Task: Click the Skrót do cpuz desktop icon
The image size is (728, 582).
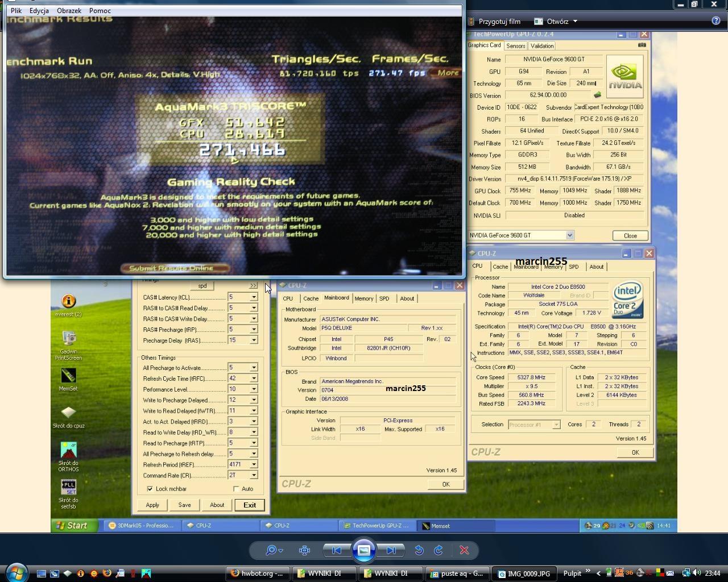Action: click(68, 417)
